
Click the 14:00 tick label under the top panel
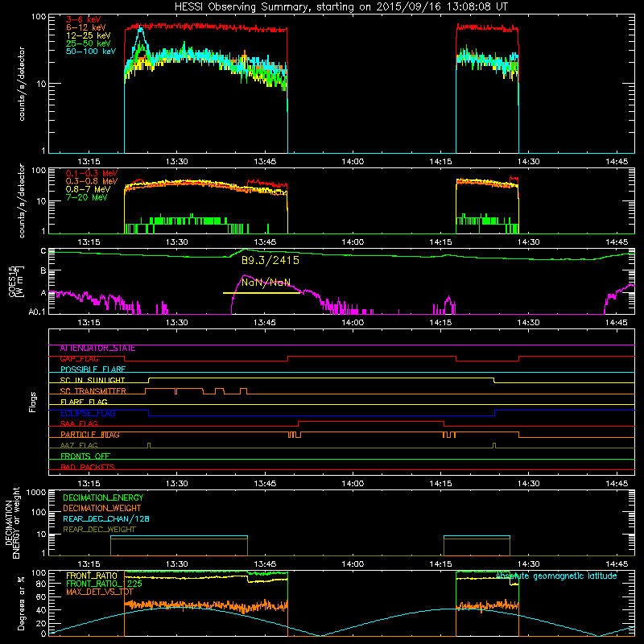(353, 162)
